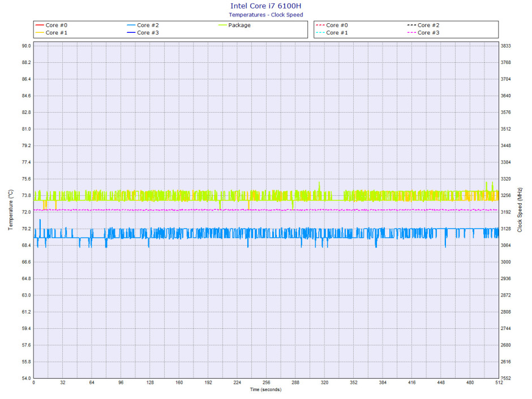The image size is (532, 399).
Task: Click the Clock Speed (MHz) axis label
Action: [520, 210]
